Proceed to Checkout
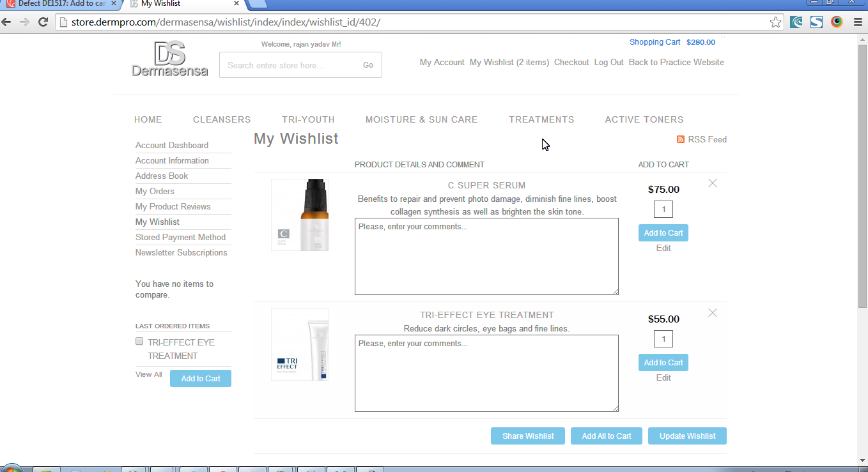Viewport: 868px width, 472px height. (571, 63)
